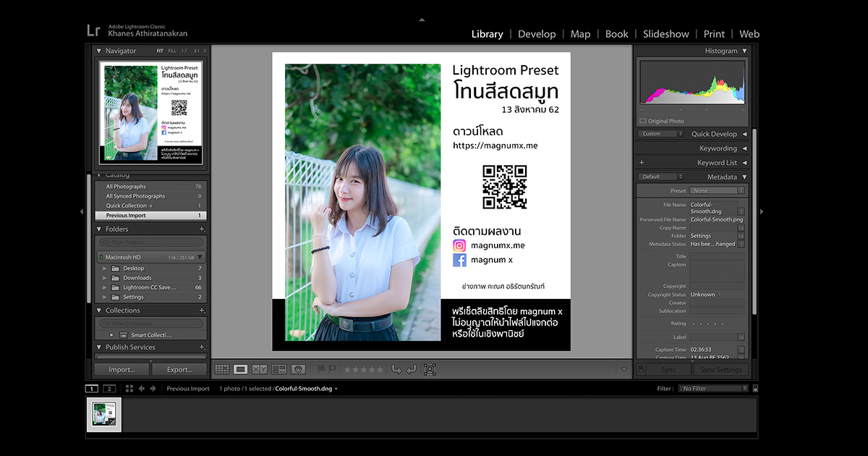Flag photo as a pick
This screenshot has width=868, height=456.
coord(321,369)
